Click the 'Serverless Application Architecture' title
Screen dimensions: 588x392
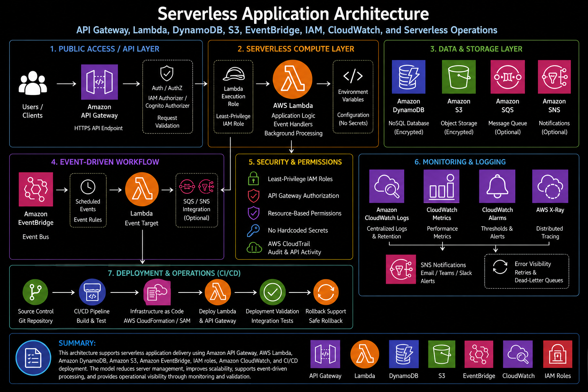[293, 14]
